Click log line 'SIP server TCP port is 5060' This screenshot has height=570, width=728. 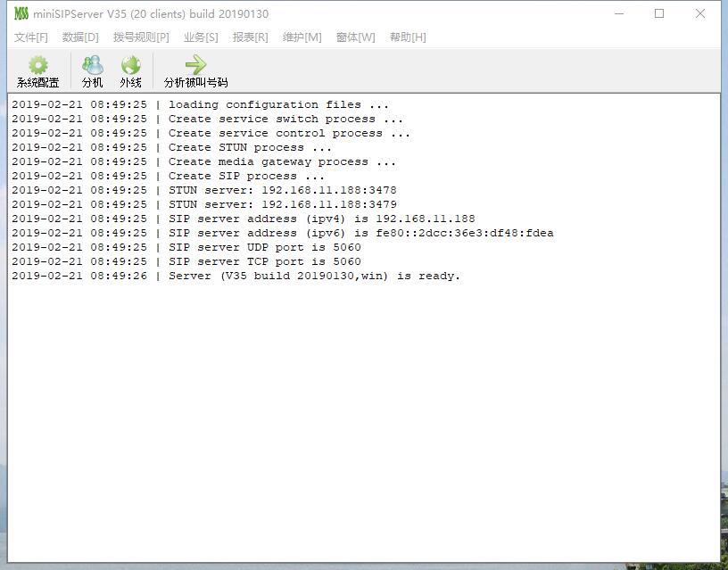(186, 261)
